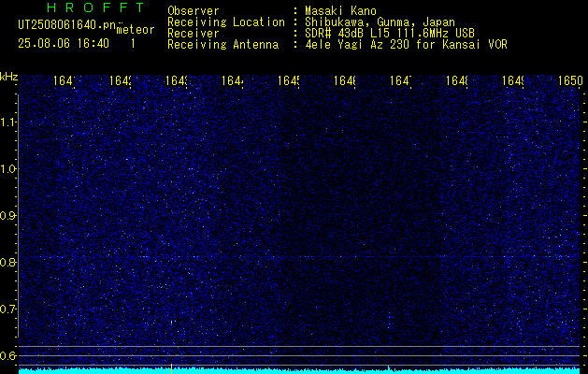This screenshot has width=588, height=374.
Task: Click the 1645 time axis label
Action: point(289,80)
